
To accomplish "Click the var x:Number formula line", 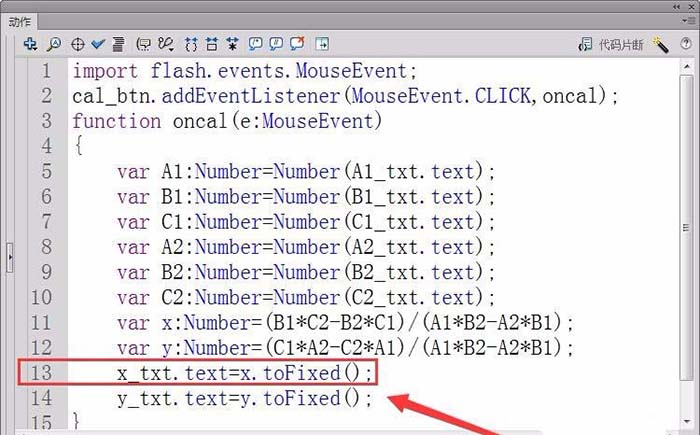I will point(345,322).
